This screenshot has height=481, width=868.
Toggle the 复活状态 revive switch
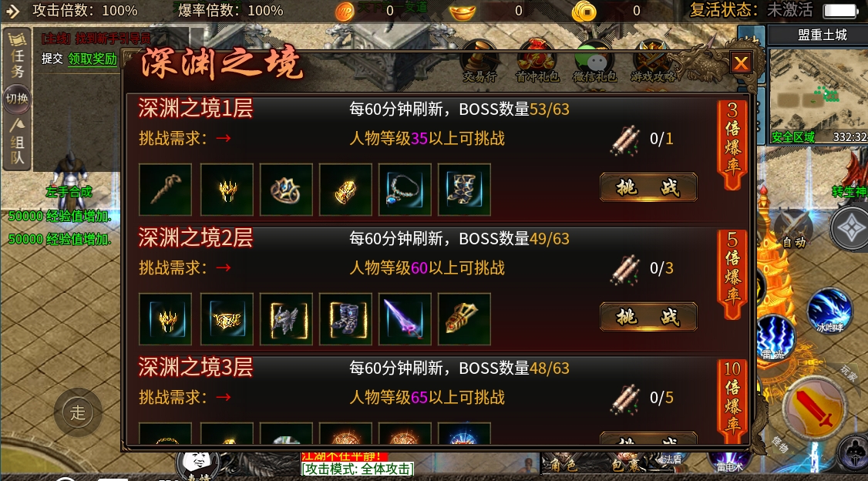841,11
